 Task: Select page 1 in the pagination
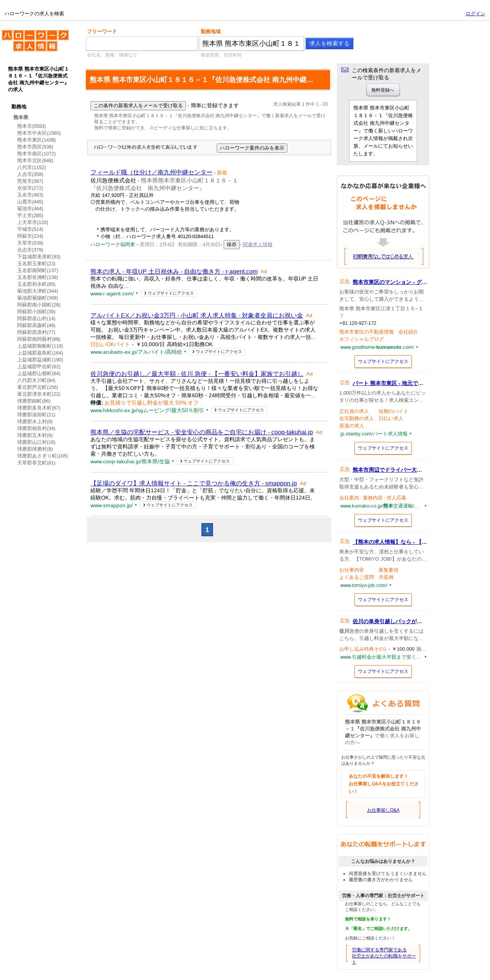coord(207,530)
